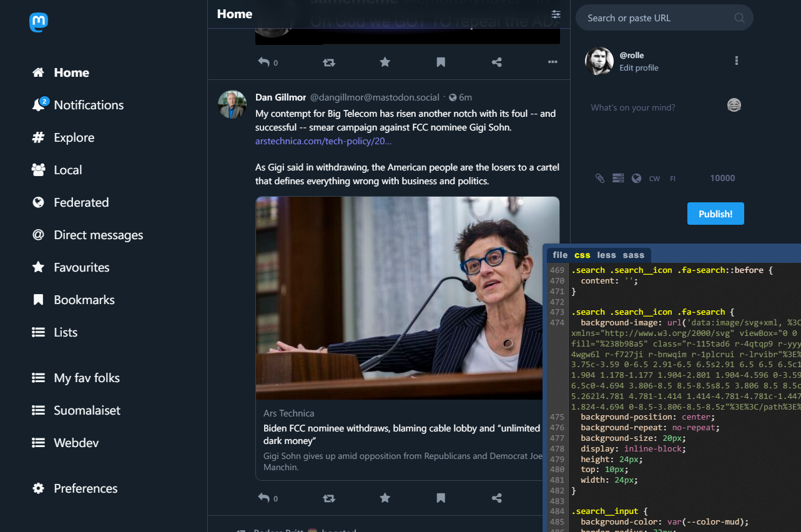Reply to Dan Gillmor's post
Image resolution: width=801 pixels, height=532 pixels.
pos(263,498)
